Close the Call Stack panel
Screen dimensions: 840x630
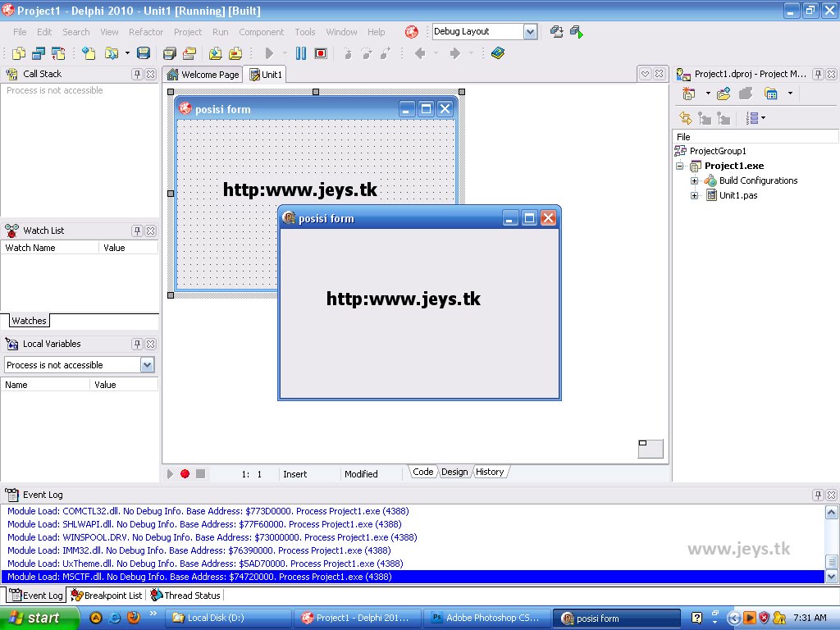coord(151,75)
